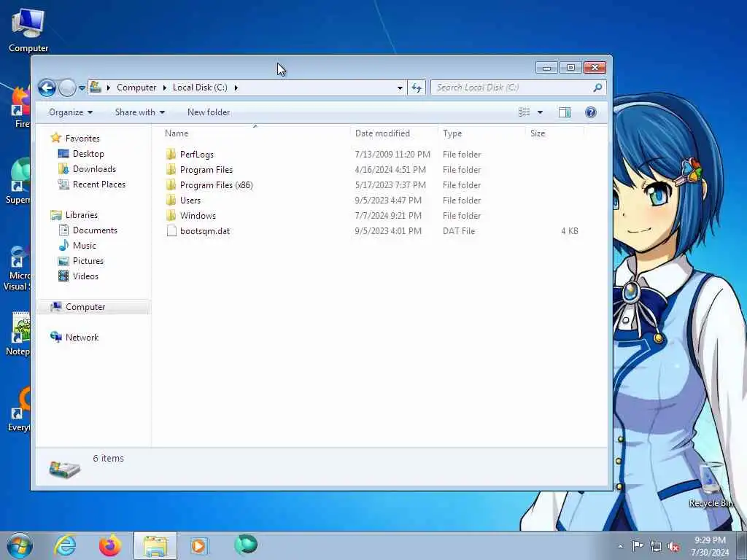747x560 pixels.
Task: Open Explorer help button
Action: [x=591, y=112]
